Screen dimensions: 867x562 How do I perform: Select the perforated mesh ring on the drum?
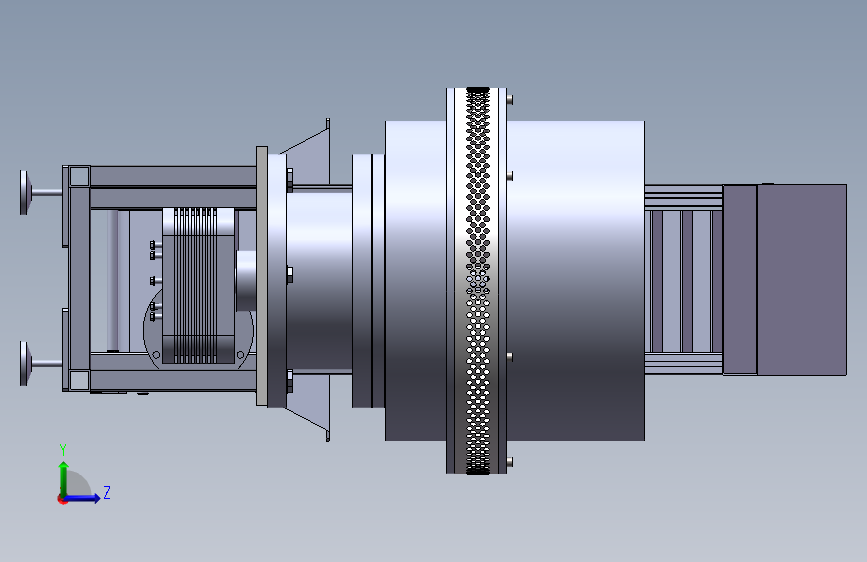pos(477,280)
